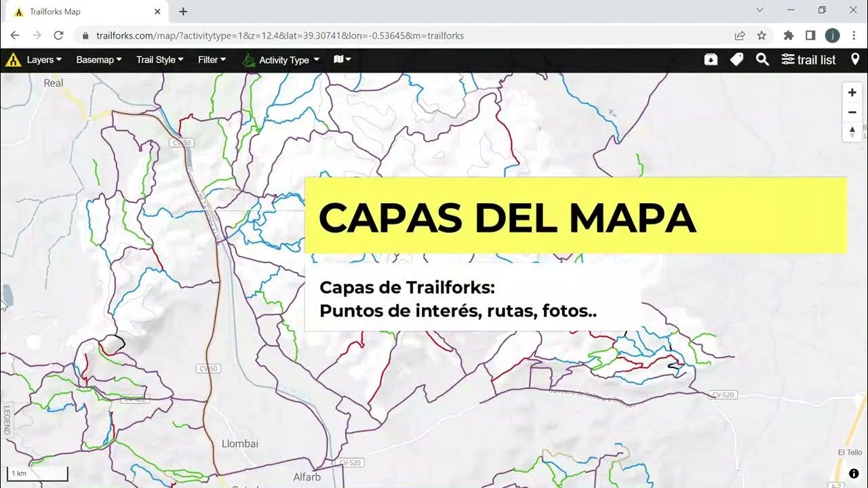Viewport: 868px width, 488px height.
Task: Open the Chrome extensions puzzle icon
Action: [x=789, y=35]
